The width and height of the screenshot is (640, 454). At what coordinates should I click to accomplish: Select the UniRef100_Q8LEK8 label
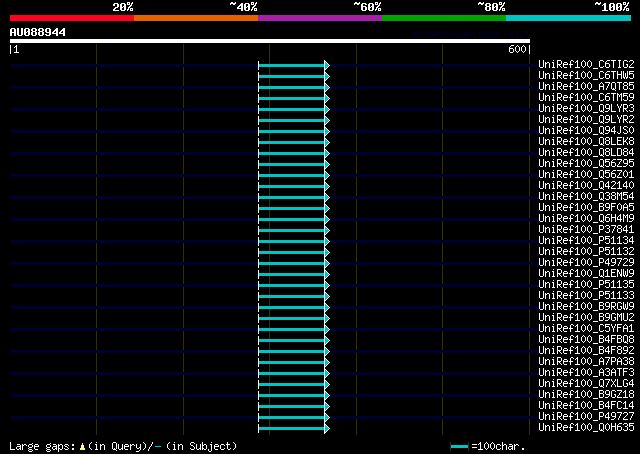pos(586,142)
